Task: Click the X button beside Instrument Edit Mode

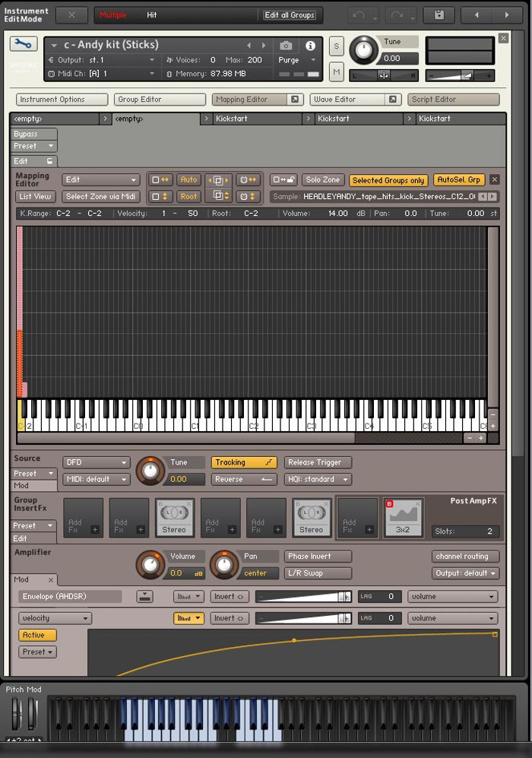Action: click(x=71, y=15)
